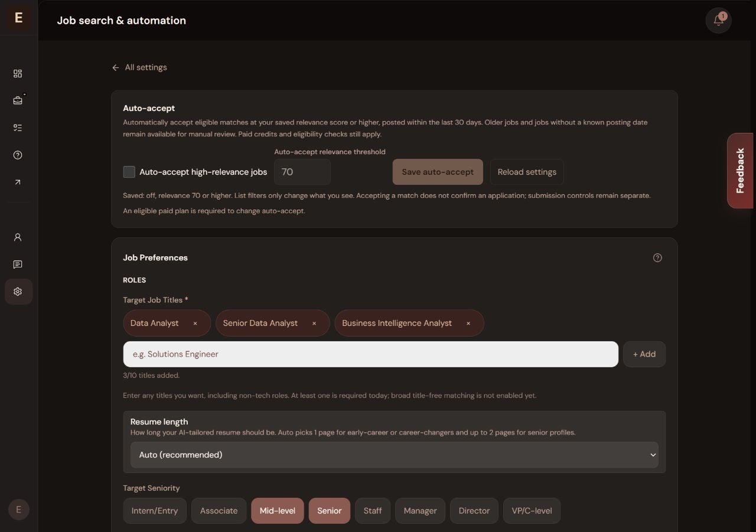
Task: Click the diagonal arrow icon in sidebar
Action: [x=18, y=182]
